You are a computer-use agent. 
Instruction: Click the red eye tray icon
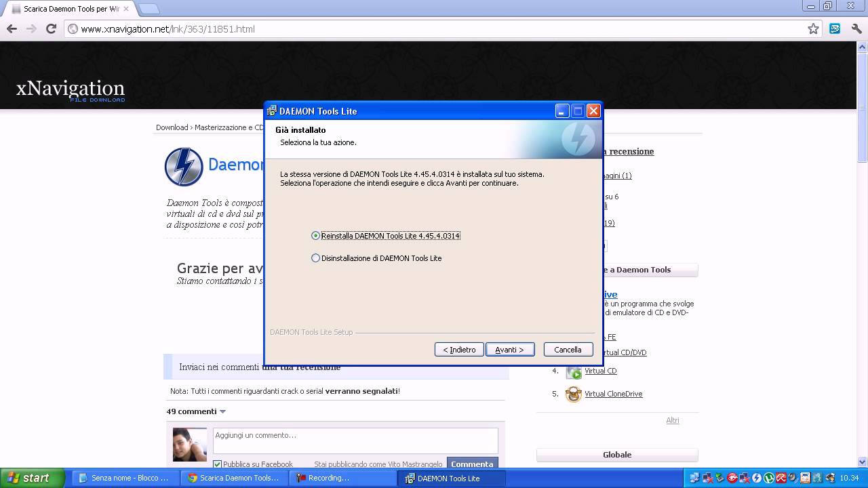732,478
